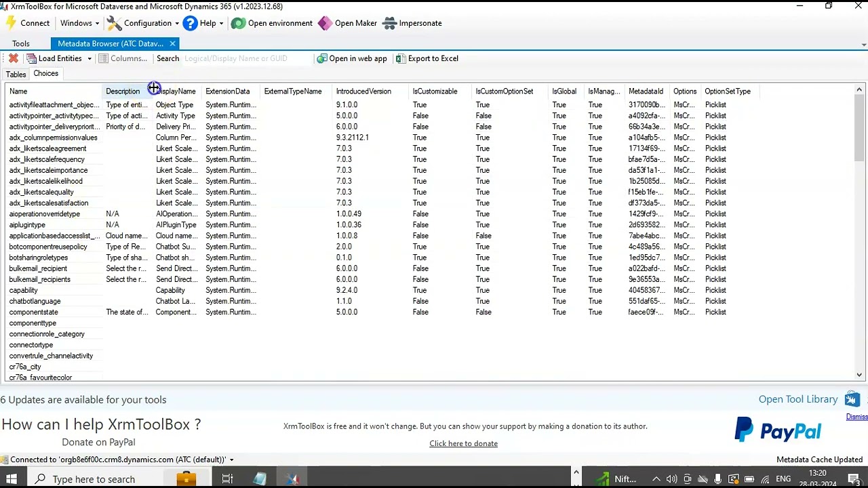Show hidden system tray icons
This screenshot has width=868, height=488.
tap(656, 479)
